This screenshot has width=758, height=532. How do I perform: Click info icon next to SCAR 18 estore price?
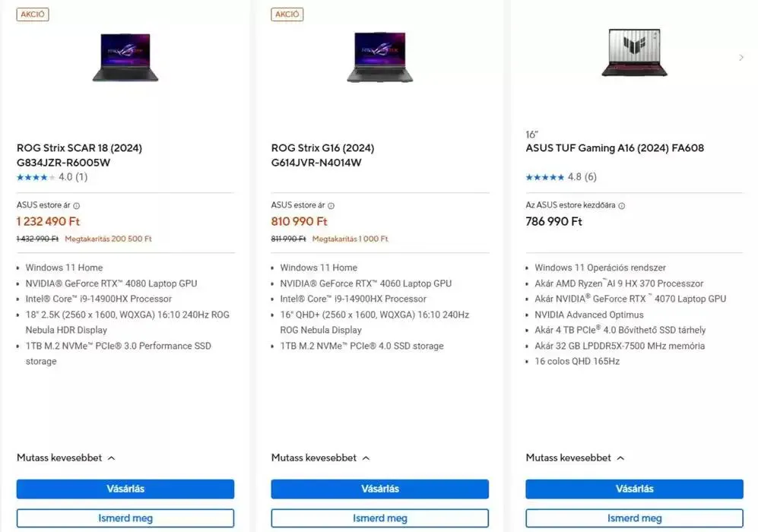pos(77,205)
